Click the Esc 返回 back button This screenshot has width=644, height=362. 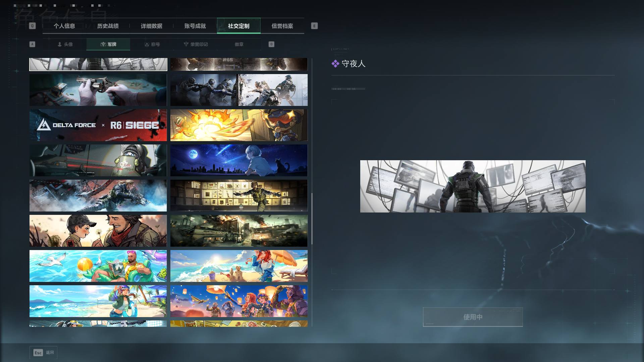click(x=44, y=352)
